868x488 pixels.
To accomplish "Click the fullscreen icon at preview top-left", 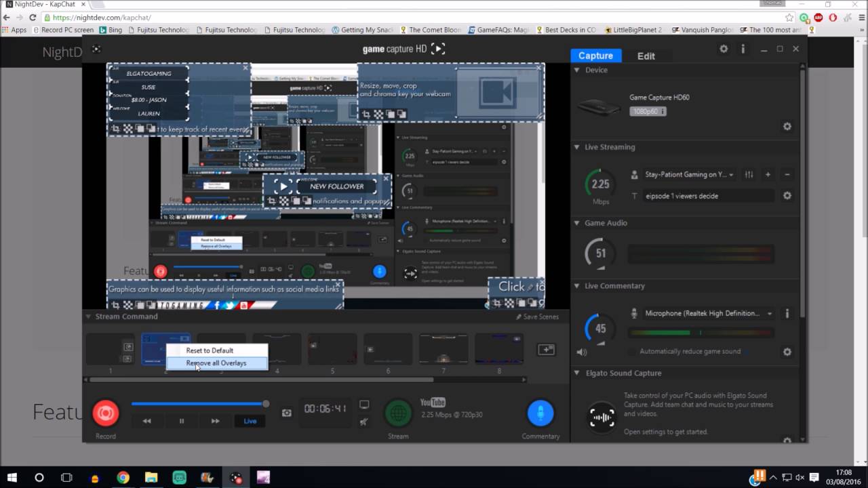I will point(96,49).
